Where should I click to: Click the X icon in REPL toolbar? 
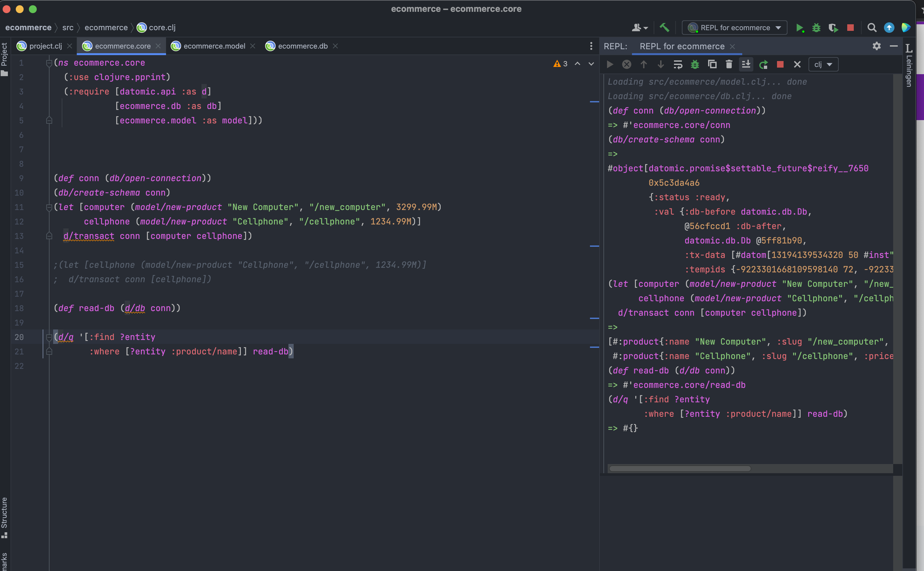pos(797,65)
